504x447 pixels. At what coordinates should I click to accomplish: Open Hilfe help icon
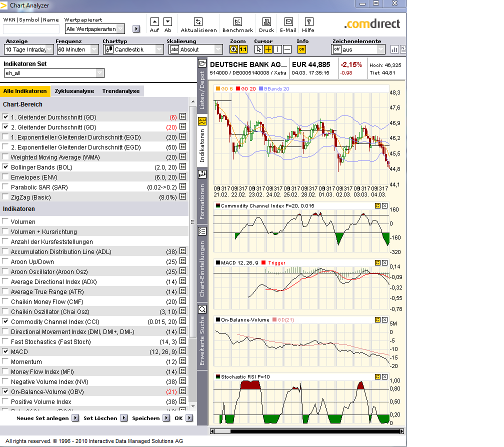(x=309, y=22)
